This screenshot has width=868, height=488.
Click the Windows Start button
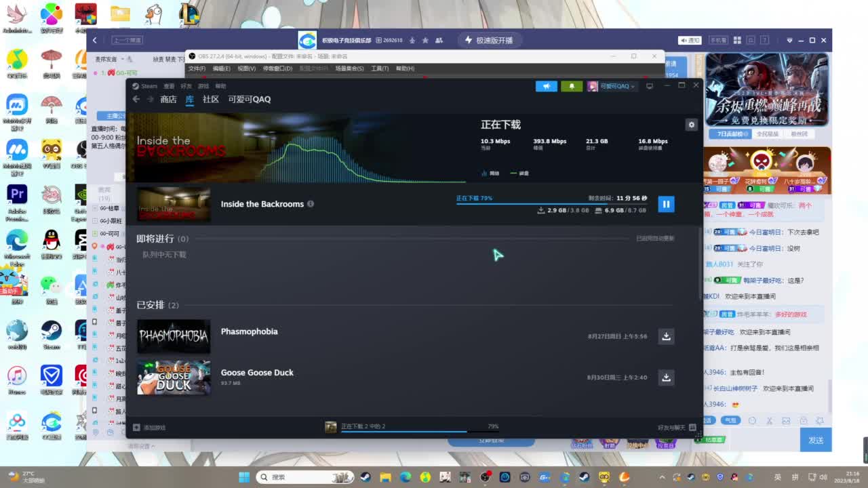pos(244,477)
